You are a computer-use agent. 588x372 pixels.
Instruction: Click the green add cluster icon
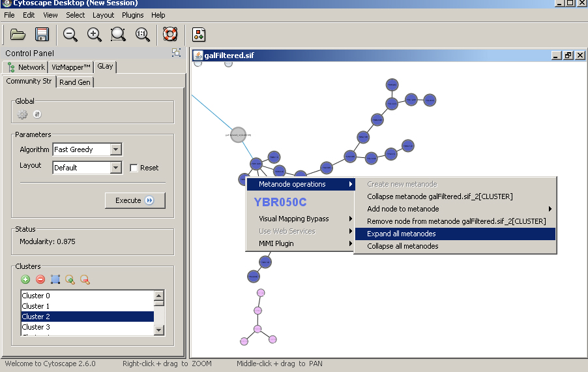coord(25,279)
